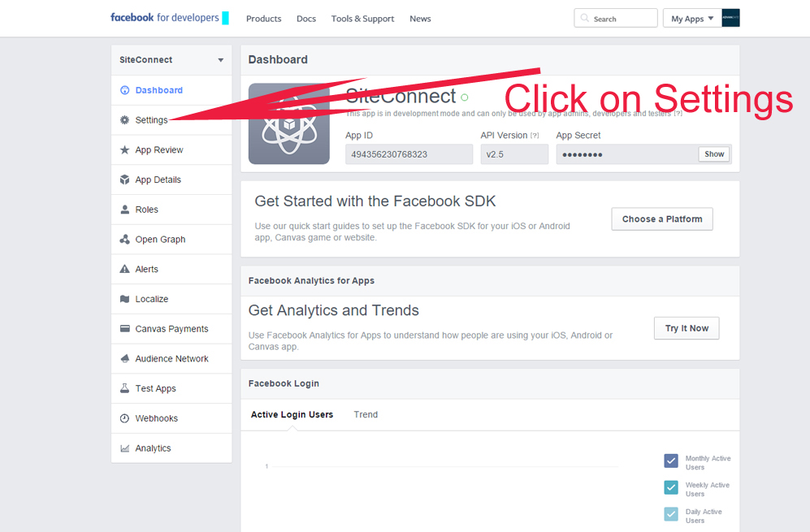Open Webhooks section
This screenshot has width=810, height=532.
point(171,418)
